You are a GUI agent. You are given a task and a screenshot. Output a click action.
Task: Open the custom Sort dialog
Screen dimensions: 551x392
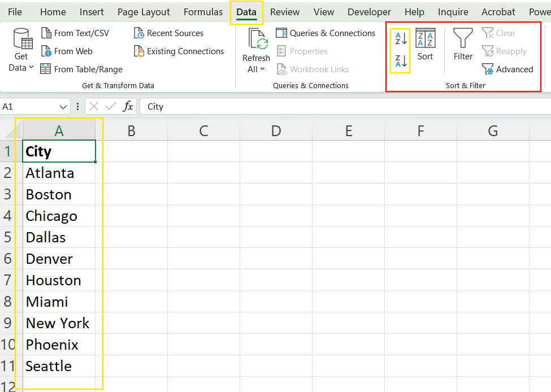point(425,45)
